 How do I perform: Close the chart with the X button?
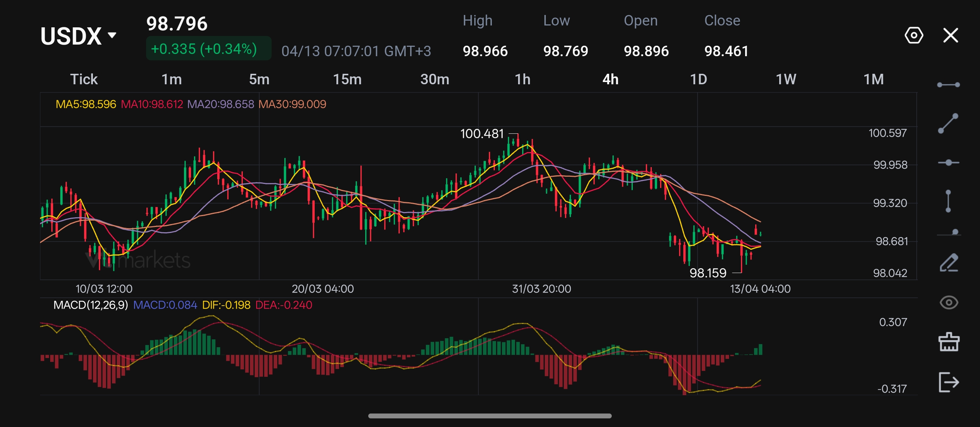point(950,35)
